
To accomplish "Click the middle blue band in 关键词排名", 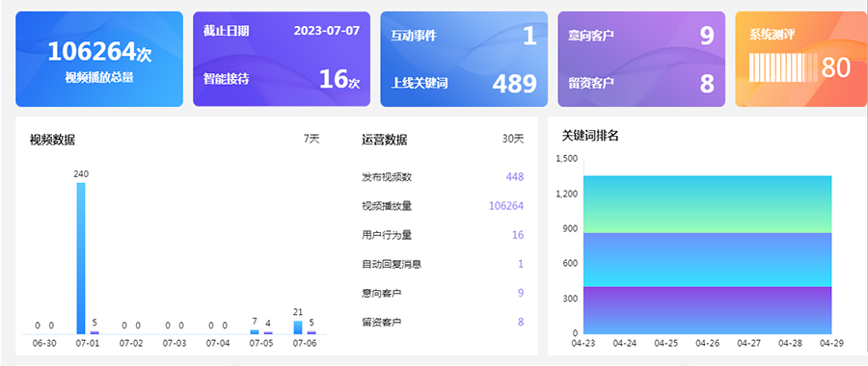I will [x=708, y=259].
